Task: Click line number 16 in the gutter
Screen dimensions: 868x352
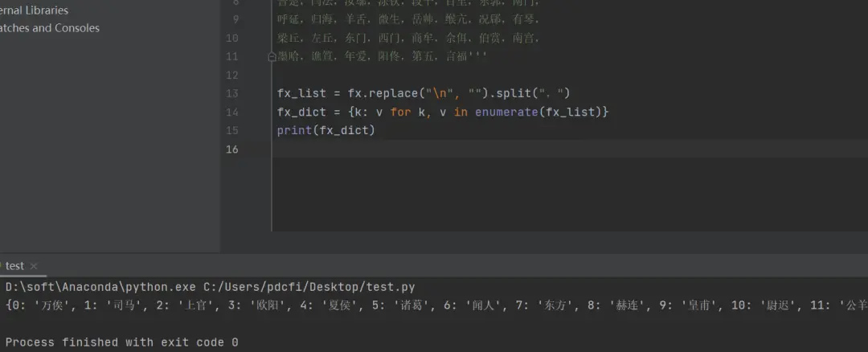Action: 232,149
